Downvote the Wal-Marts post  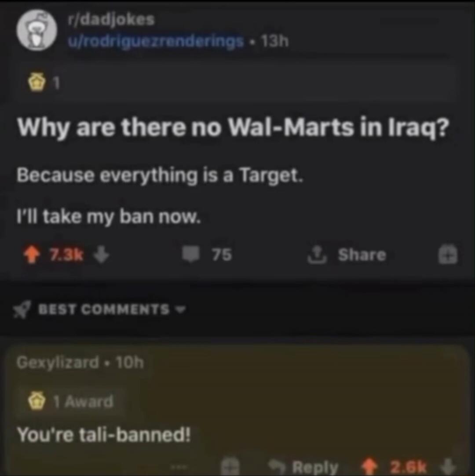tap(101, 254)
